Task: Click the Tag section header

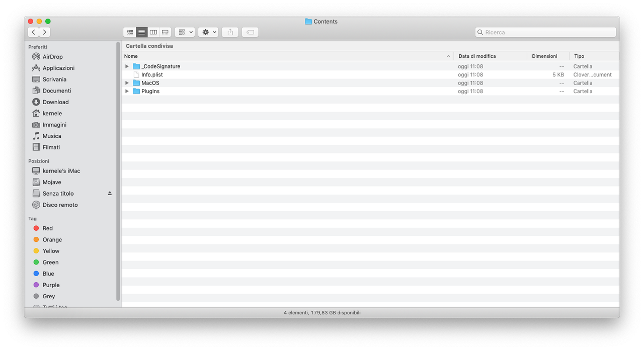Action: 32,219
